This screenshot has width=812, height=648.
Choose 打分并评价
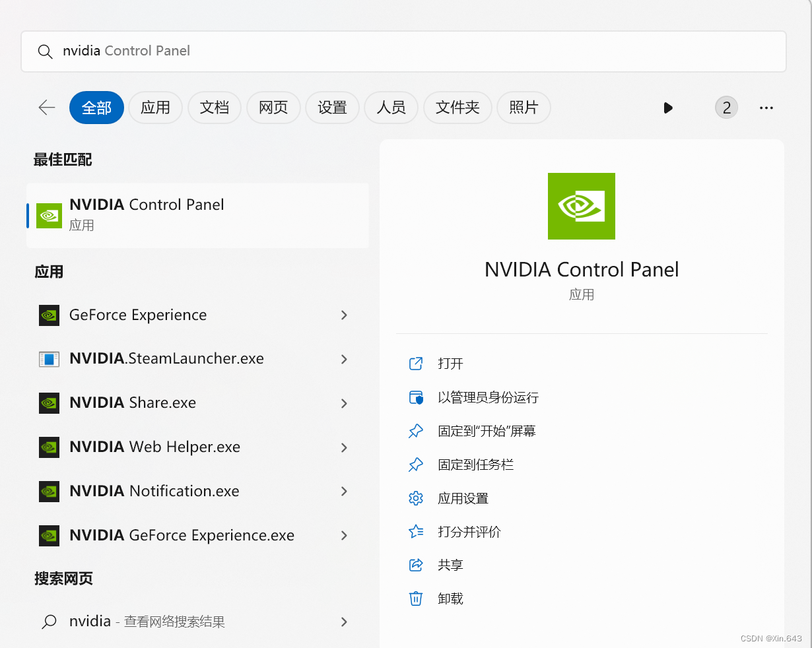469,531
